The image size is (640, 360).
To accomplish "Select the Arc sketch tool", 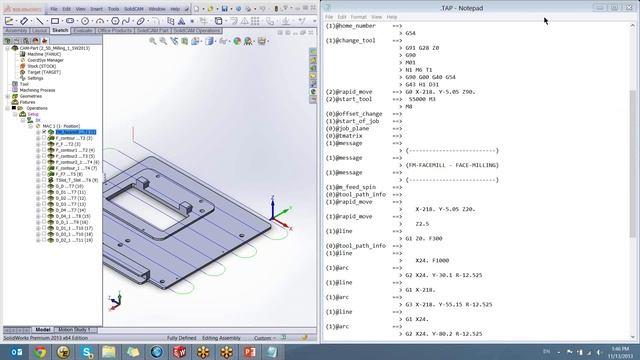I will point(100,21).
